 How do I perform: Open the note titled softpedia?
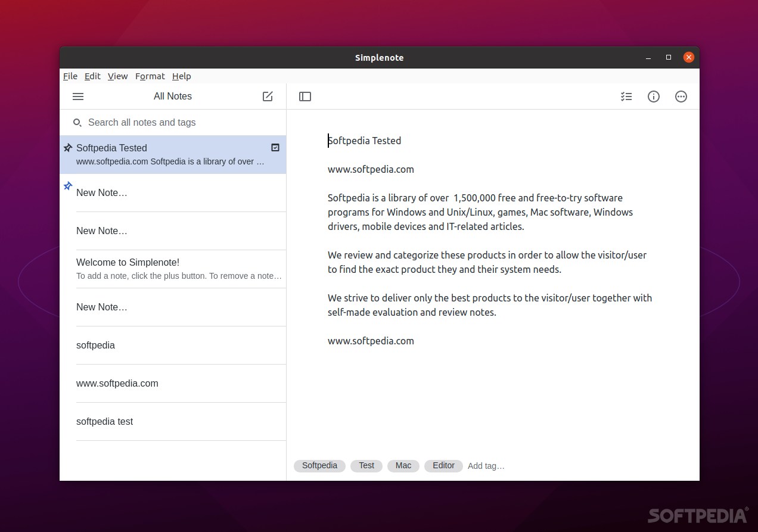pos(173,346)
